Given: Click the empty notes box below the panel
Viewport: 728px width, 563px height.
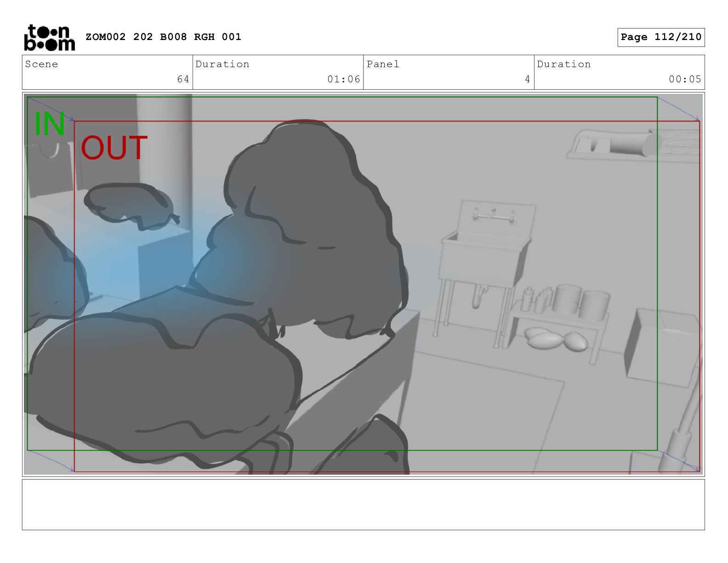Looking at the screenshot, I should pos(363,505).
